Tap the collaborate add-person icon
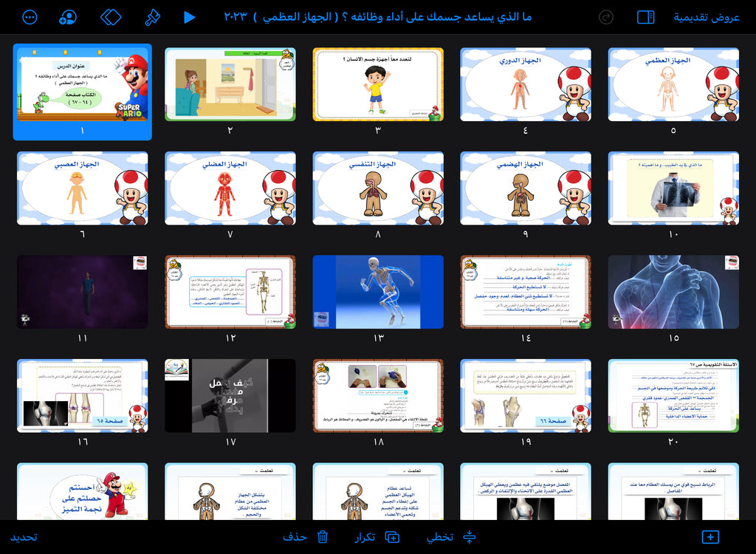 68,18
